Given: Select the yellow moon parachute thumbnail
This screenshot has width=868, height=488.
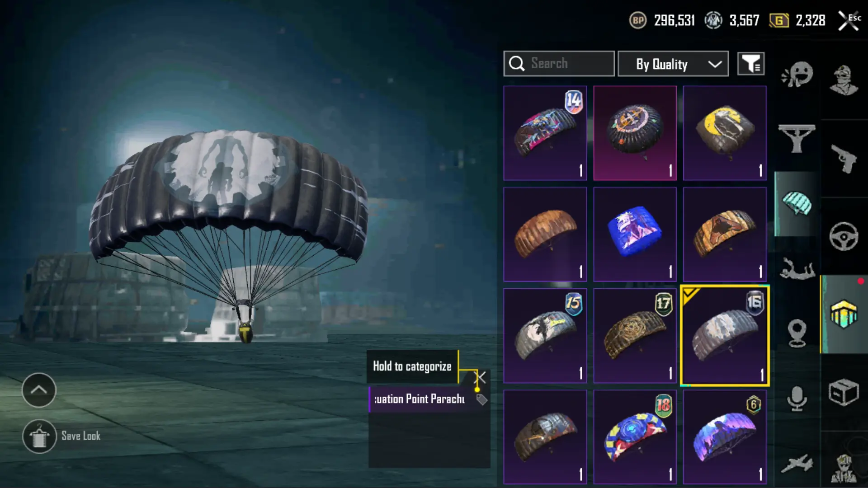Looking at the screenshot, I should 725,133.
